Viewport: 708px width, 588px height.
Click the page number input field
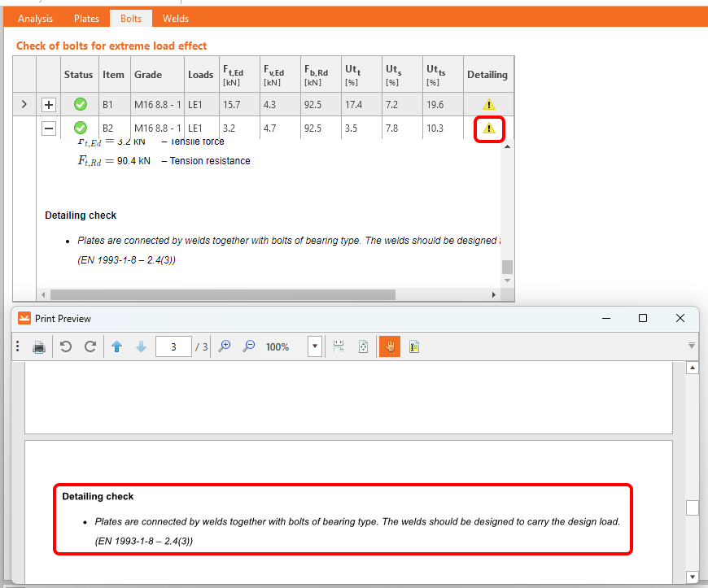pos(173,346)
